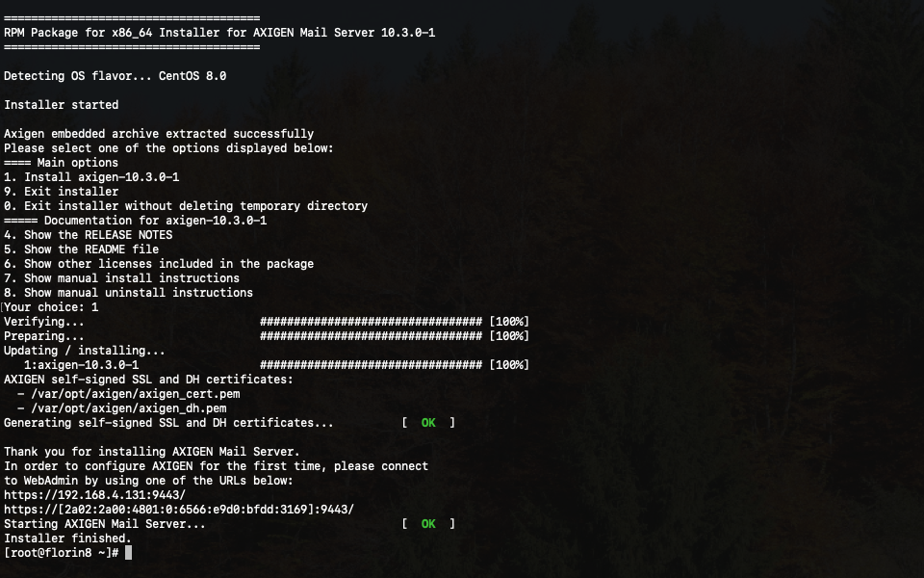Click menu option 9 Exit installer
This screenshot has width=924, height=578.
pyautogui.click(x=62, y=192)
